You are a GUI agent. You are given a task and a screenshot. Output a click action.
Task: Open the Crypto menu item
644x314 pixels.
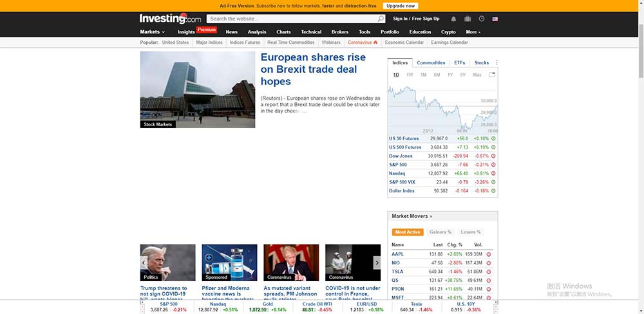point(448,32)
